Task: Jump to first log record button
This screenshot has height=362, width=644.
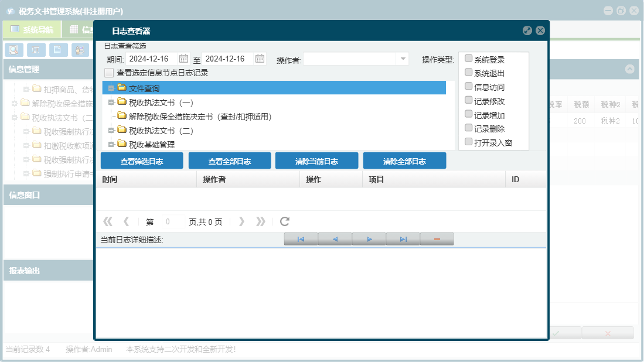Action: coord(301,239)
